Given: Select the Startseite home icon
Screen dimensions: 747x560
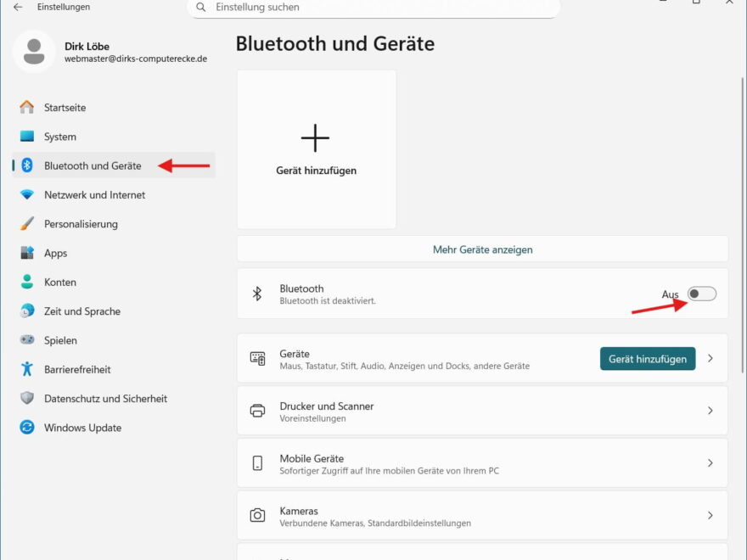Looking at the screenshot, I should (26, 107).
